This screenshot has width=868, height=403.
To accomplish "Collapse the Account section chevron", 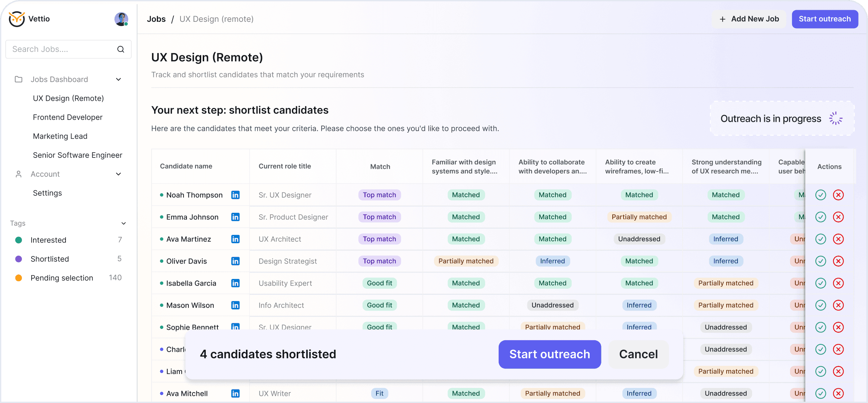I will 118,174.
